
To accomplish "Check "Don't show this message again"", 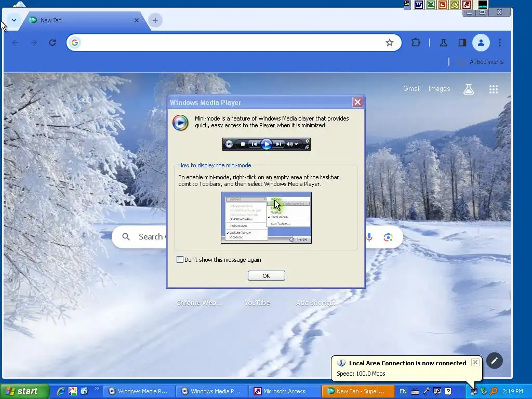I will point(180,260).
